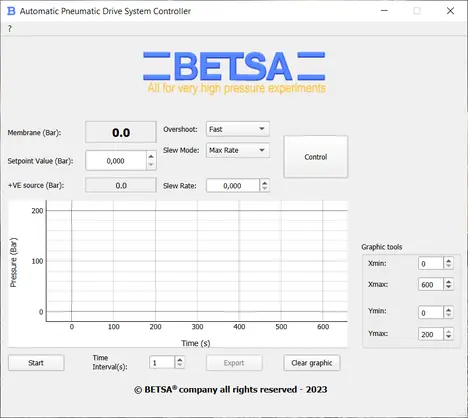Click inside the pressure-time graph area
Image resolution: width=468 pixels, height=418 pixels.
click(197, 261)
